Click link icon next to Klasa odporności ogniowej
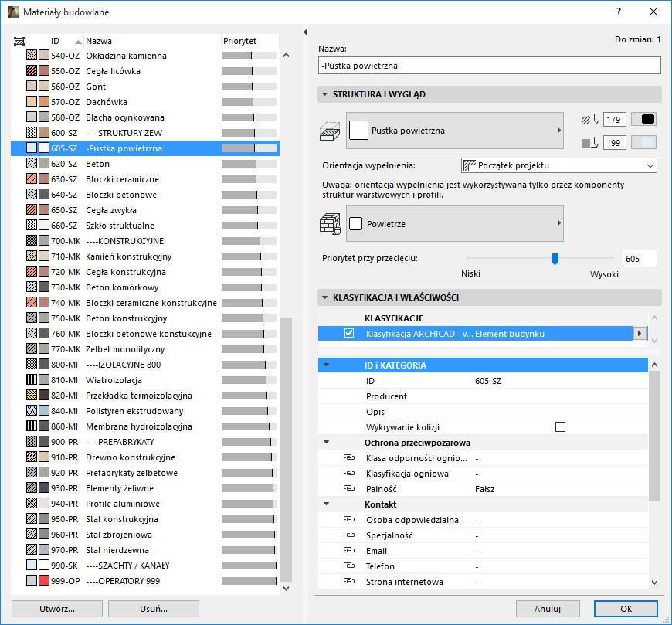This screenshot has height=625, width=672. pyautogui.click(x=349, y=457)
